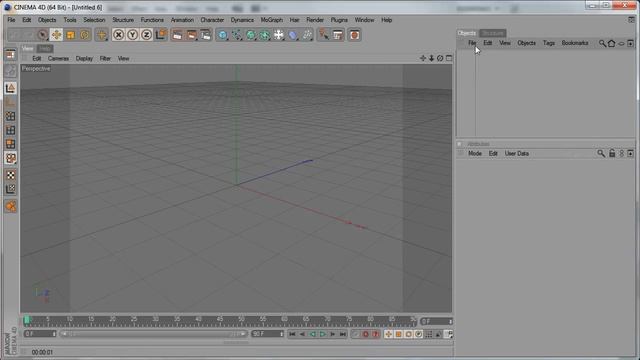Toggle autokeying button
640x360 pixels.
click(365, 334)
